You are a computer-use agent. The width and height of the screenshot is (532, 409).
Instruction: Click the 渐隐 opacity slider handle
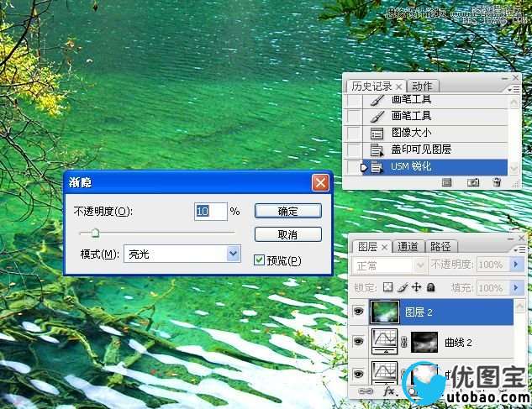[x=95, y=233]
